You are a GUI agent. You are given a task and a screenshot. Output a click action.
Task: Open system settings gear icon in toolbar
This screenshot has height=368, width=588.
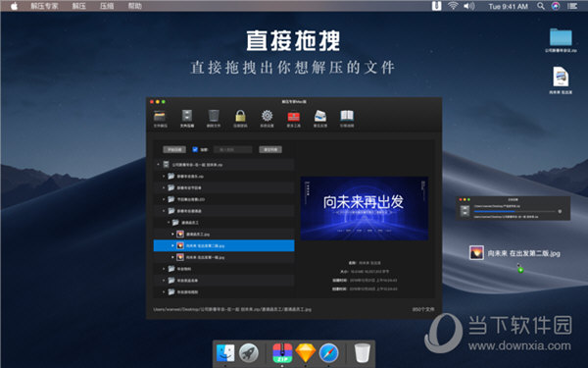click(x=267, y=116)
